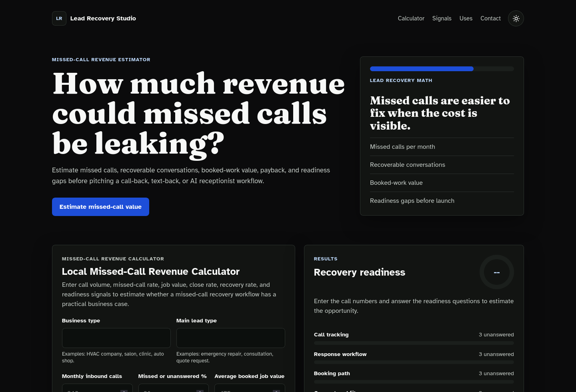The image size is (576, 392).
Task: Click 'Examples: emergency repair, consultation' hint text
Action: pyautogui.click(x=225, y=357)
